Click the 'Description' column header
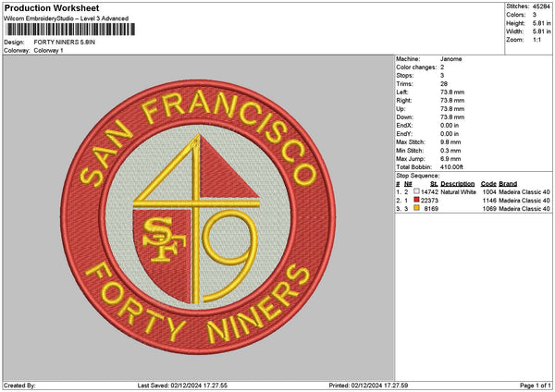 (457, 184)
